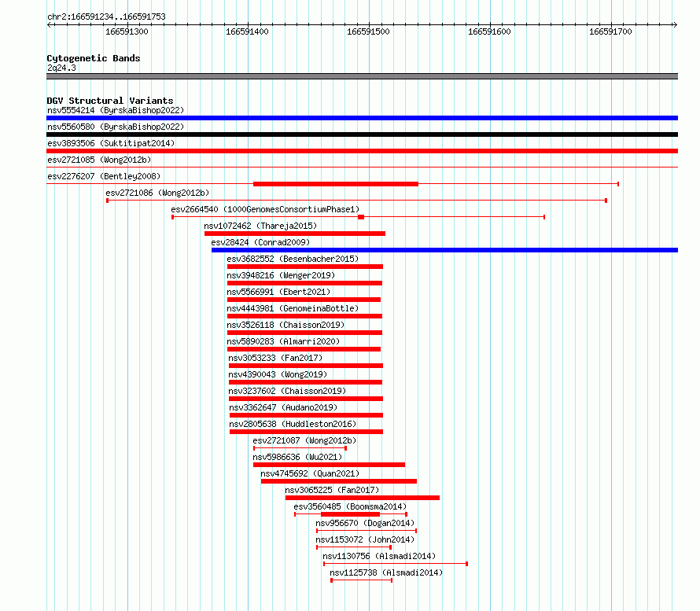Click nsv1130756 (Alsmadi2014) label
Image resolution: width=700 pixels, height=611 pixels.
coord(379,556)
